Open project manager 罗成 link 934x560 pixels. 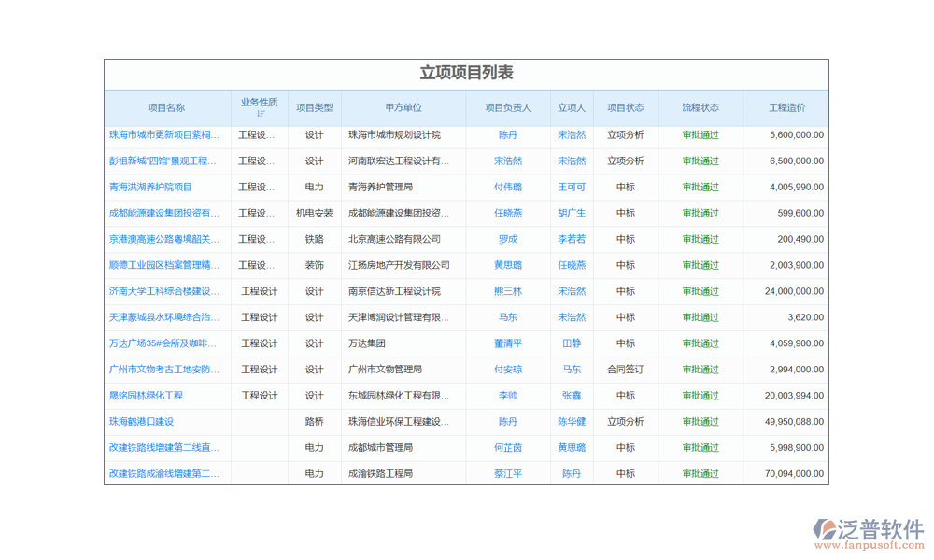[508, 239]
